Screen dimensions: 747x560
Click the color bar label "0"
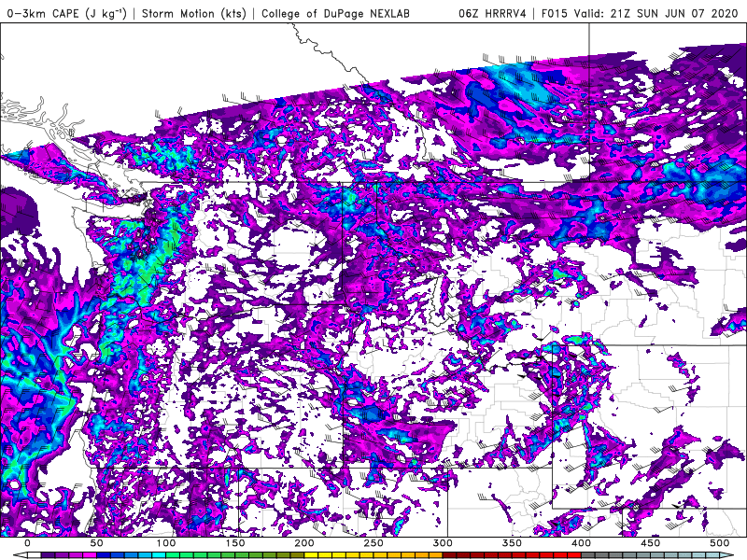point(28,543)
